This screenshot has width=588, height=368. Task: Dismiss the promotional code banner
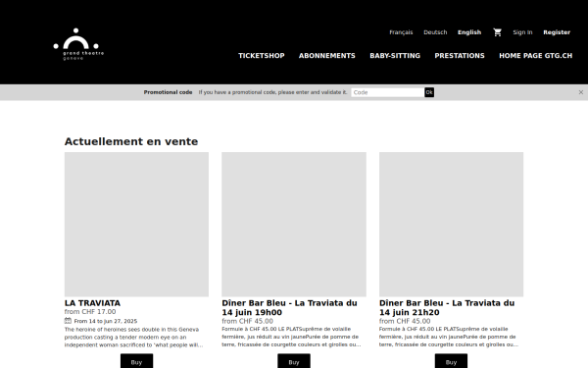point(580,92)
